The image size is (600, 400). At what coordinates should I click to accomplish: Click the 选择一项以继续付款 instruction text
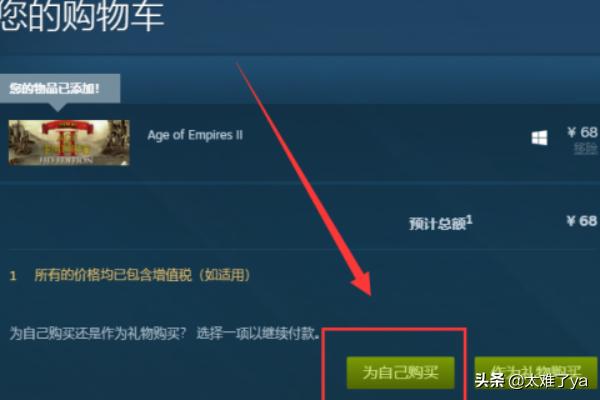tap(258, 333)
